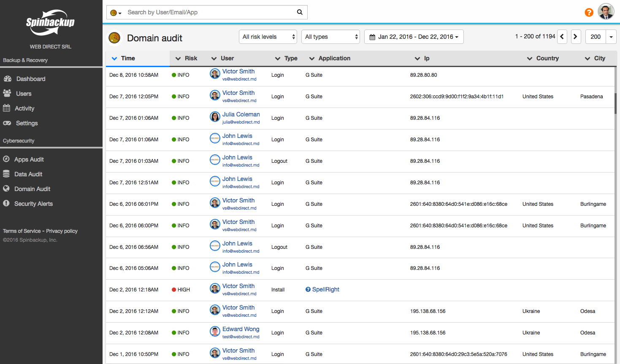
Task: Go to next page arrow
Action: [576, 37]
